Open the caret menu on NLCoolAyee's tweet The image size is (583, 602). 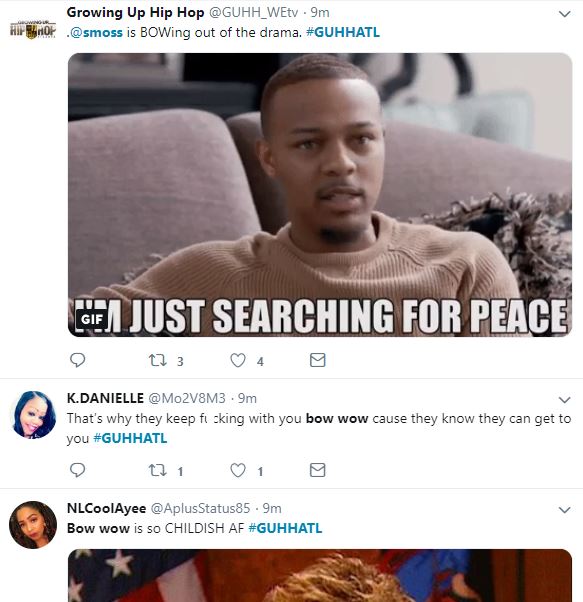point(564,510)
